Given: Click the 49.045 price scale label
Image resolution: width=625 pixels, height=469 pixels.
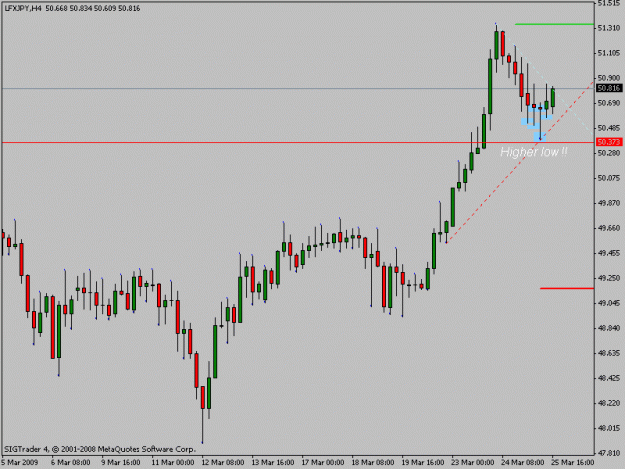Looking at the screenshot, I should pos(609,303).
